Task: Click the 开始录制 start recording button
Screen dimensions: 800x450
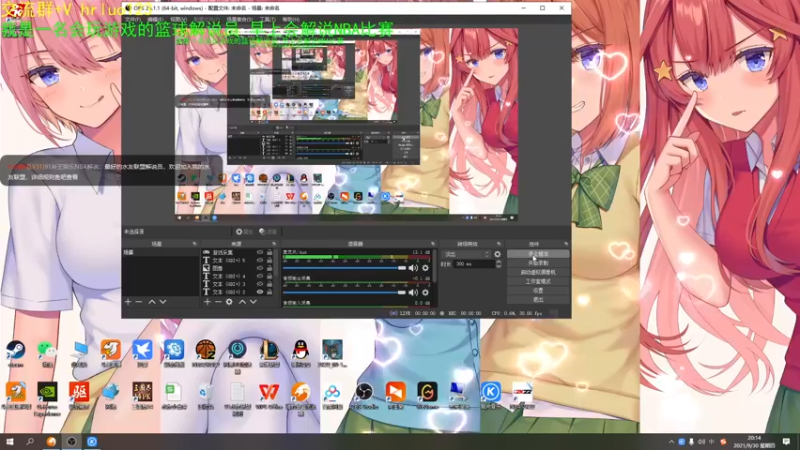Action: (x=538, y=263)
